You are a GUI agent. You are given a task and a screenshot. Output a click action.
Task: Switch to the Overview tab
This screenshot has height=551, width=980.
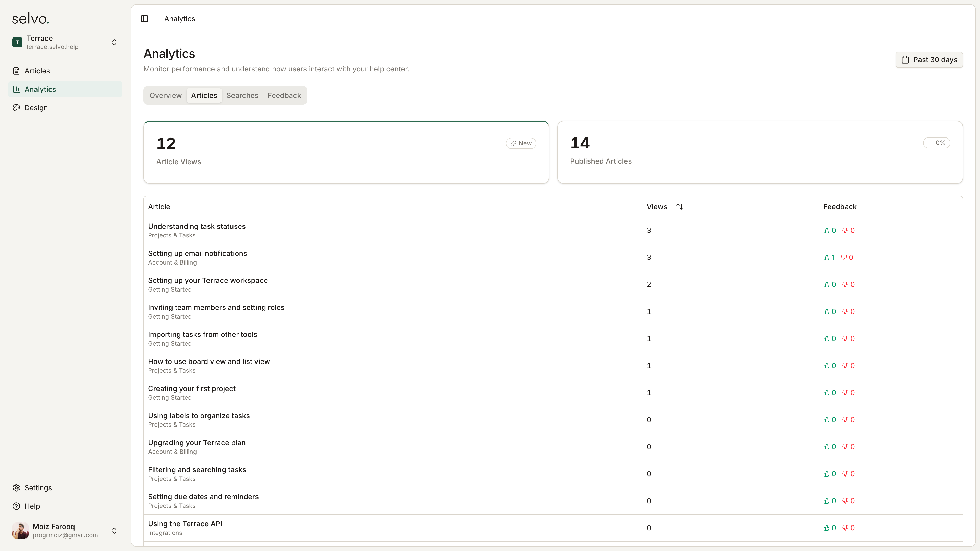point(165,95)
